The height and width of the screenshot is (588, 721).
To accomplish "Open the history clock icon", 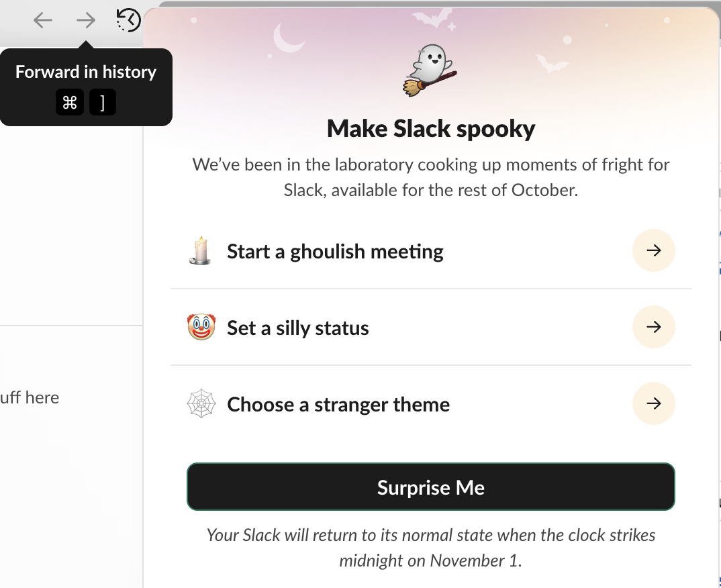I will coord(128,20).
